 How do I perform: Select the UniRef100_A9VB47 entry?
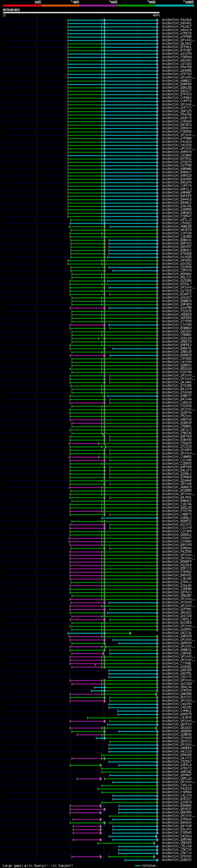pos(177,775)
